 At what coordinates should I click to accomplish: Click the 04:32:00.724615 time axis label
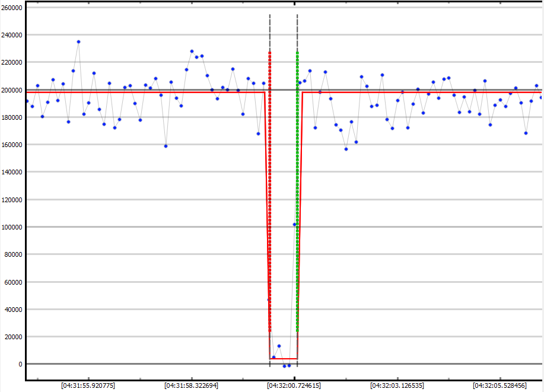[294, 385]
